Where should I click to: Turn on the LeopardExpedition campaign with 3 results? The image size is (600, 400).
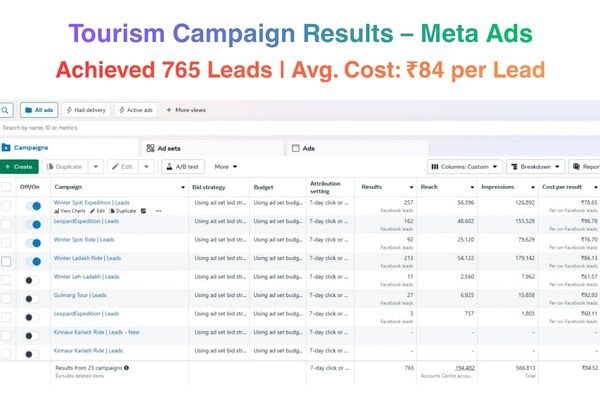coord(32,317)
